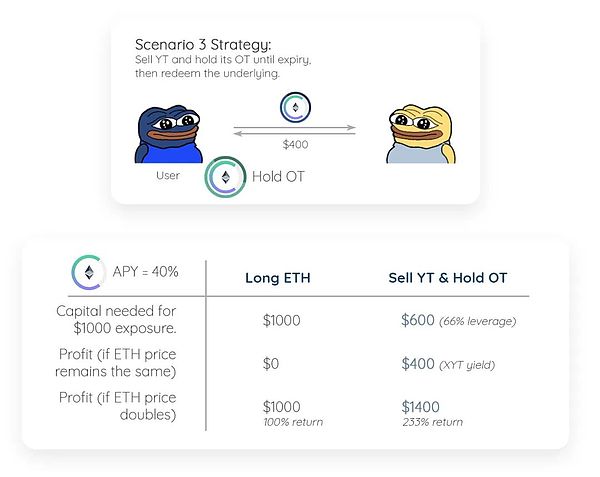
Task: Click the $1000 100% return value
Action: coord(292,412)
